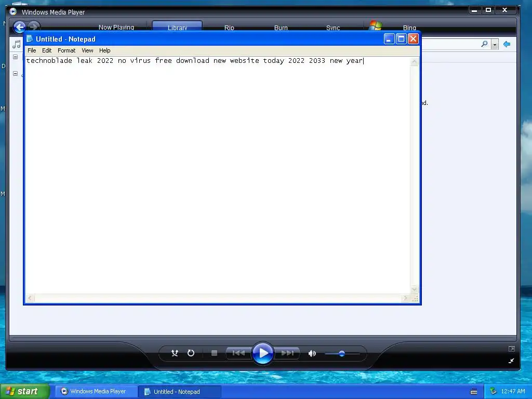The height and width of the screenshot is (399, 532).
Task: Click the Previous track button
Action: pos(238,353)
